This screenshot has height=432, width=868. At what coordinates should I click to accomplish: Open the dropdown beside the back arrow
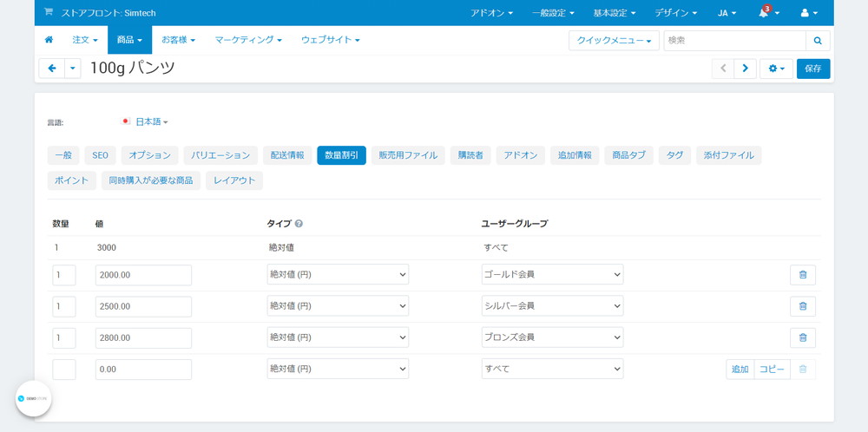click(x=73, y=69)
